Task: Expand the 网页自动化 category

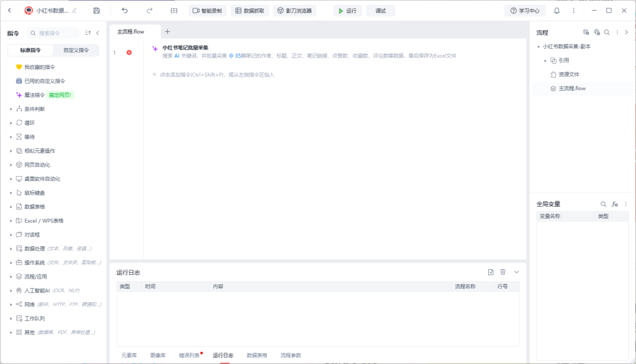Action: [x=11, y=165]
